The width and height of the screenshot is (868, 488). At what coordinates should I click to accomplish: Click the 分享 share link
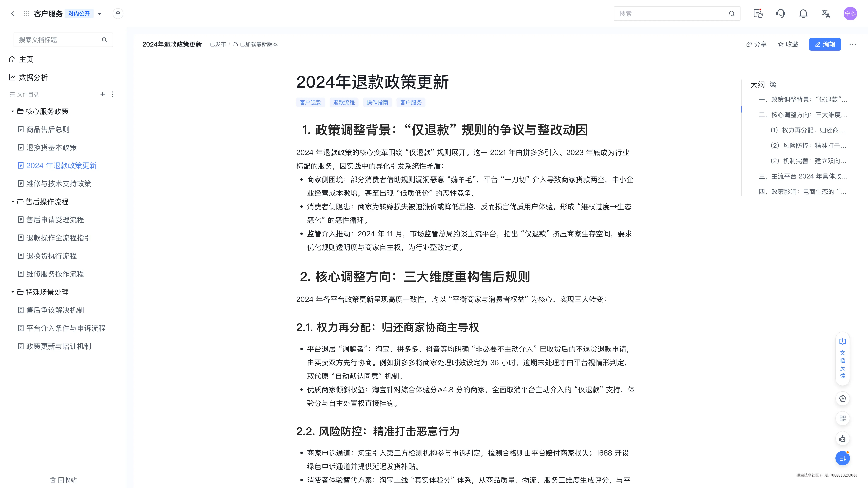click(756, 44)
